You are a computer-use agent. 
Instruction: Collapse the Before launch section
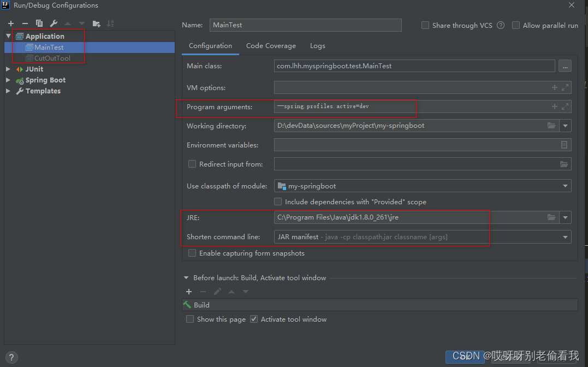tap(186, 278)
